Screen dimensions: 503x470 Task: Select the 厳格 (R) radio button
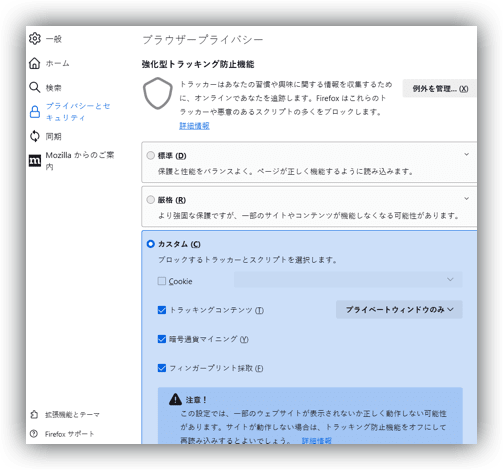[x=151, y=200]
